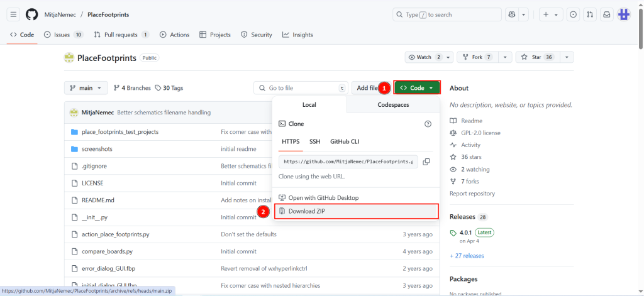
Task: Click the clone URL text field
Action: coord(348,162)
